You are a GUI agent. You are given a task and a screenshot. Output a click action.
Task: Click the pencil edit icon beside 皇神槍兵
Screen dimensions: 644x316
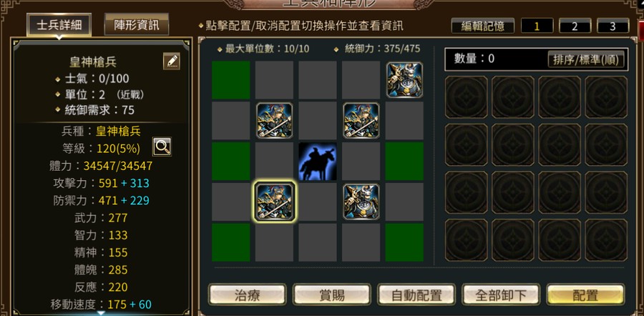(x=171, y=61)
